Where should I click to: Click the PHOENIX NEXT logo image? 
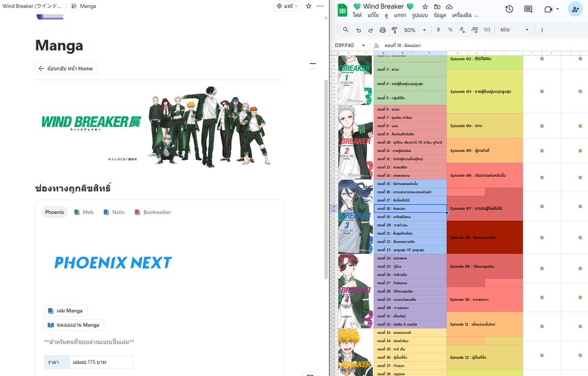113,263
